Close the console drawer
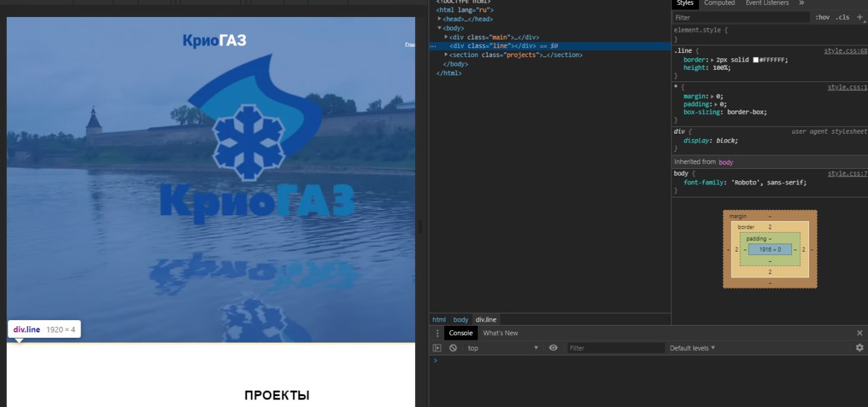 [860, 333]
